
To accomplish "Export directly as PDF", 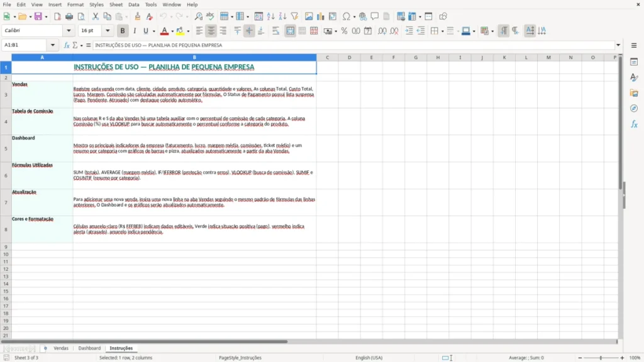I will (57, 16).
